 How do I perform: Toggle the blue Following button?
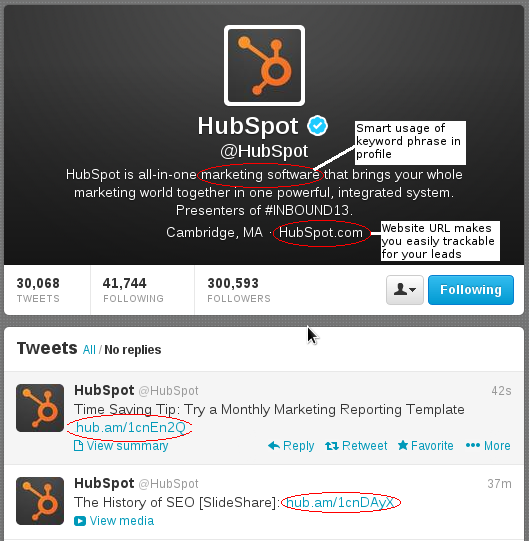tap(471, 290)
